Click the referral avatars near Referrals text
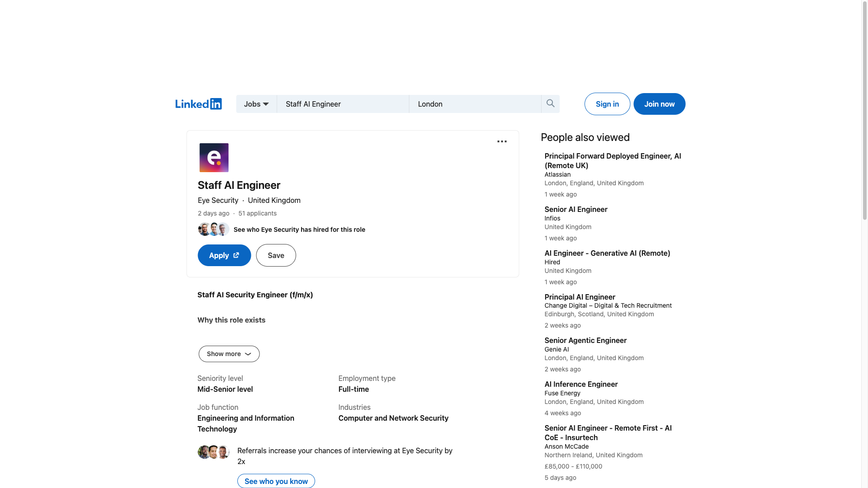Viewport: 868px width, 488px height. point(213,452)
